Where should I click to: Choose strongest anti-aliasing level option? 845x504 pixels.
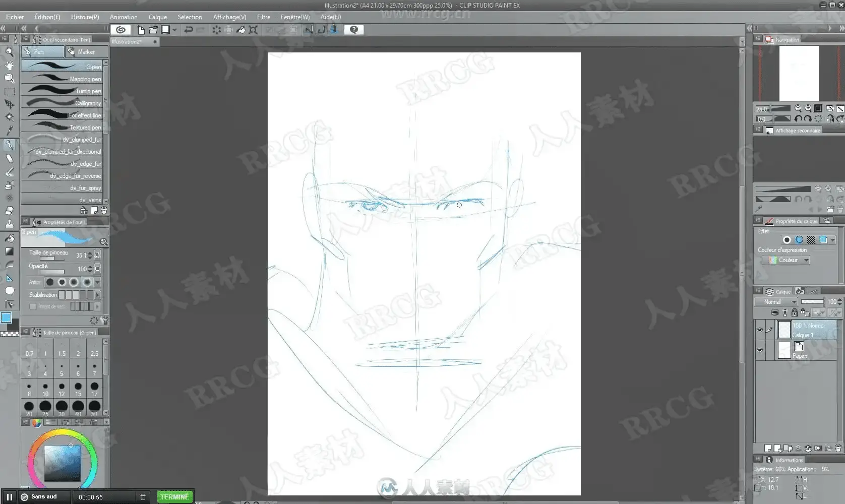(87, 282)
